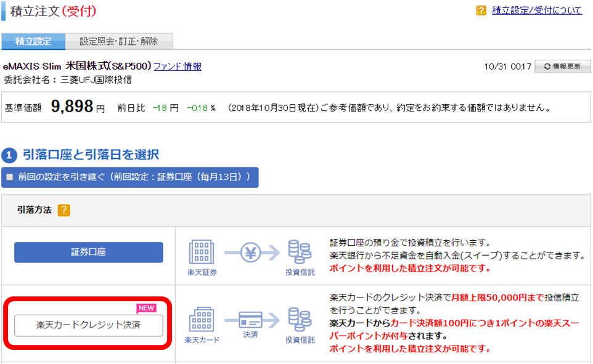Click the coin stack icon in the 楽天カード row

click(300, 320)
